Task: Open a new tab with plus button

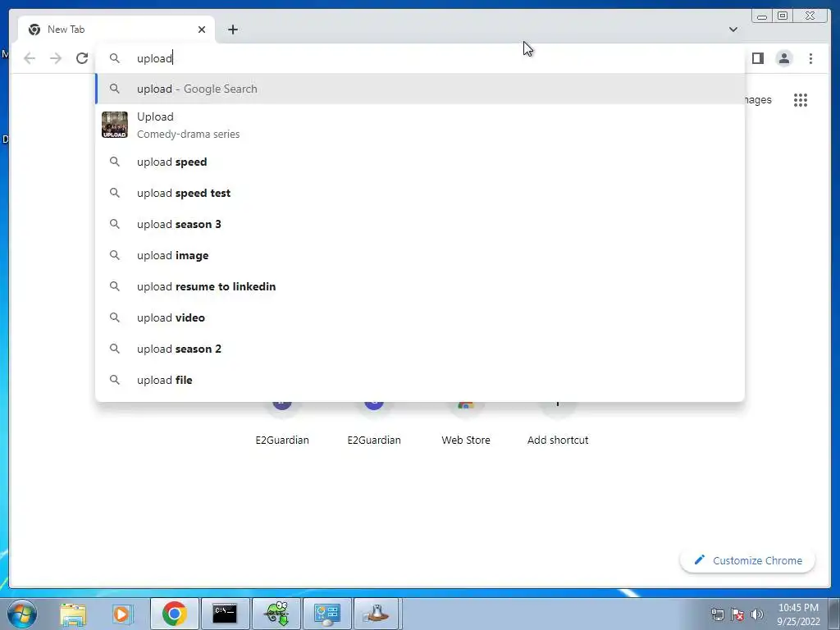Action: click(232, 30)
